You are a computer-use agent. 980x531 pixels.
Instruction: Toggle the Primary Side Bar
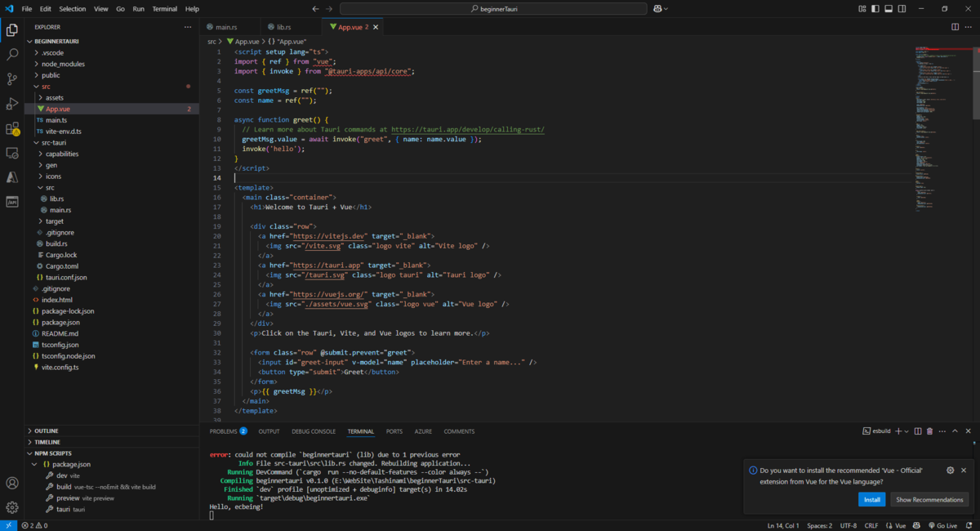click(x=875, y=9)
